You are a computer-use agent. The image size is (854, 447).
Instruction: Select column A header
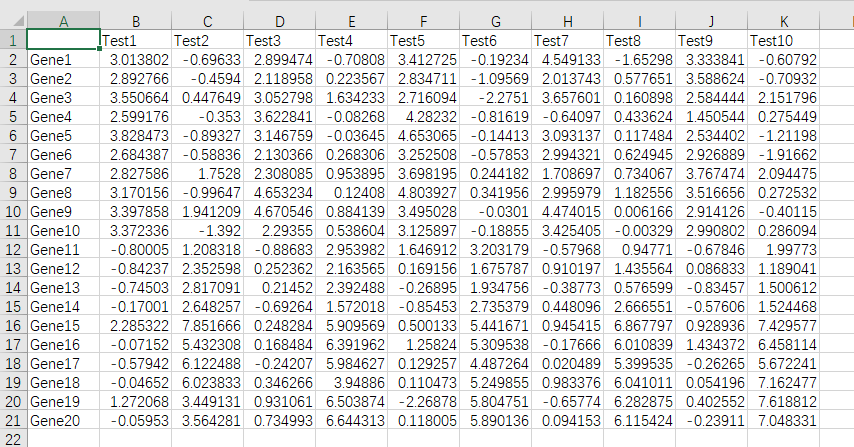[x=63, y=21]
